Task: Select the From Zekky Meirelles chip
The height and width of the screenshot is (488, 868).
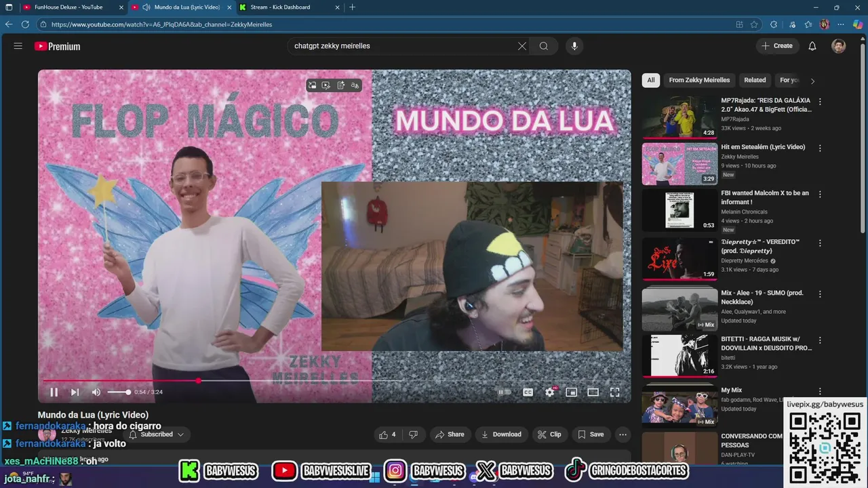Action: [x=699, y=80]
